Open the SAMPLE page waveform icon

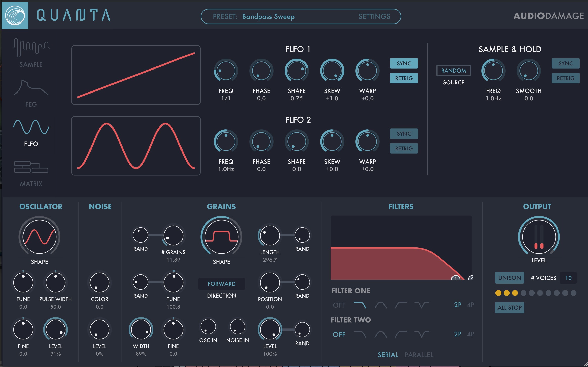(x=31, y=48)
